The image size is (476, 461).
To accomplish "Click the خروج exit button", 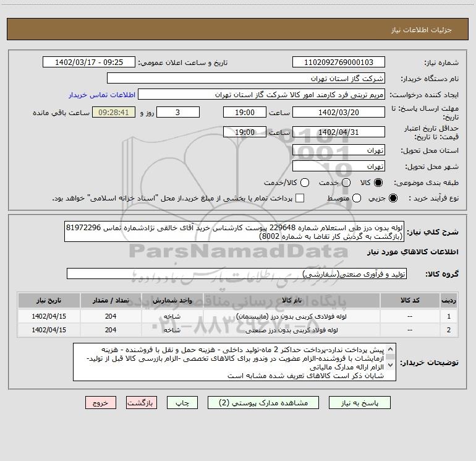I will tap(101, 403).
